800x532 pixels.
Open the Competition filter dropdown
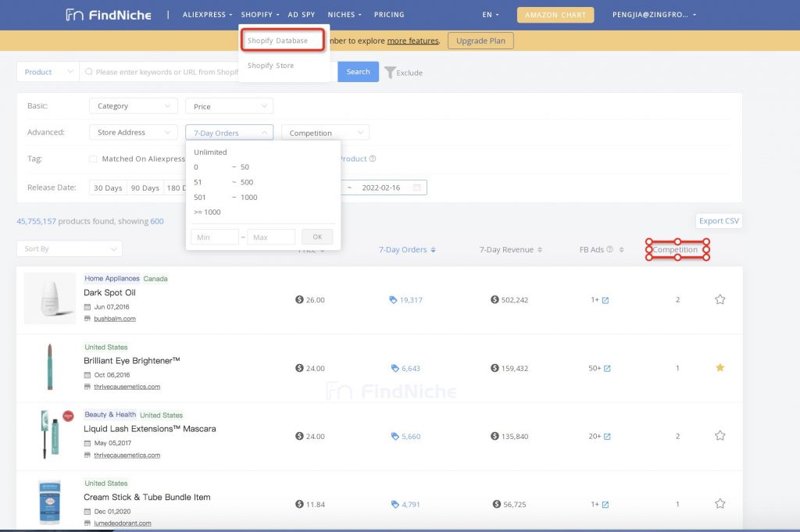pyautogui.click(x=325, y=133)
